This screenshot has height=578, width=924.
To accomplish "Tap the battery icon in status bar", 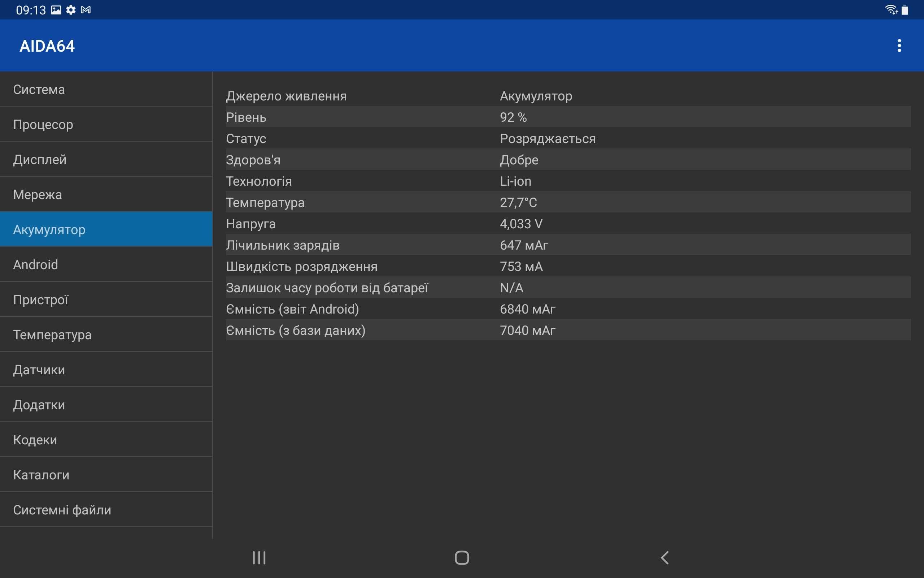I will 905,9.
